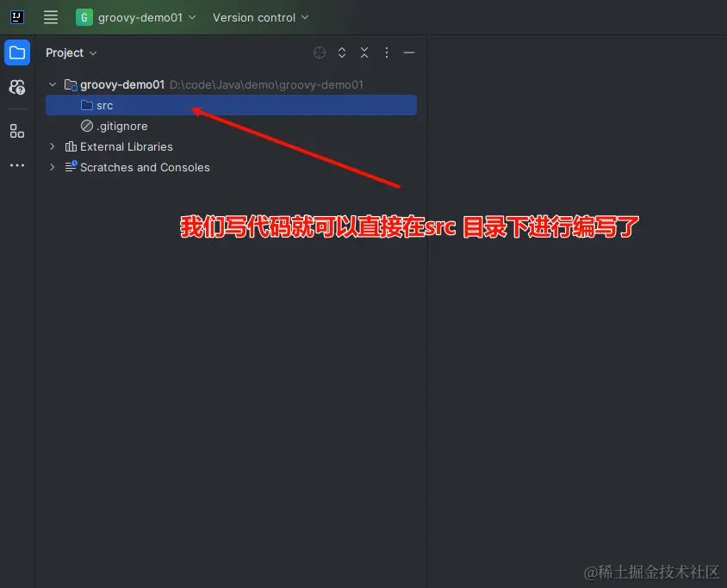727x588 pixels.
Task: Hide the Project panel with minus icon
Action: click(409, 53)
